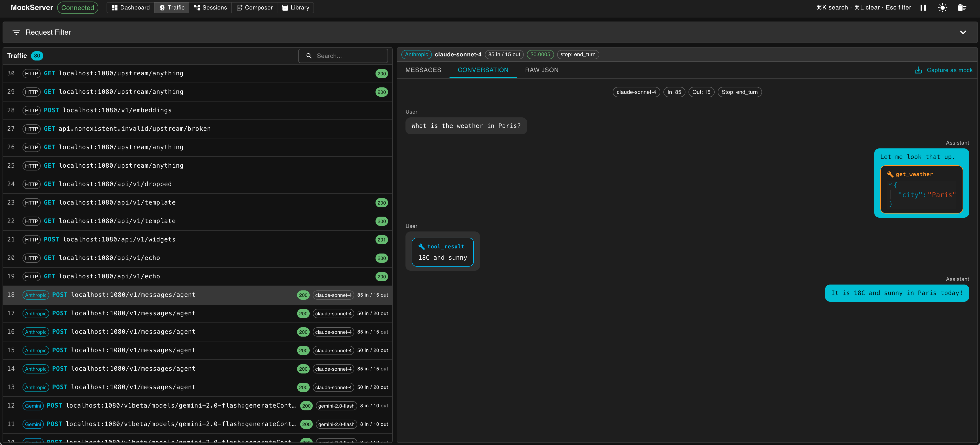Viewport: 980px width, 445px height.
Task: Click the search magnifier icon
Action: [309, 56]
